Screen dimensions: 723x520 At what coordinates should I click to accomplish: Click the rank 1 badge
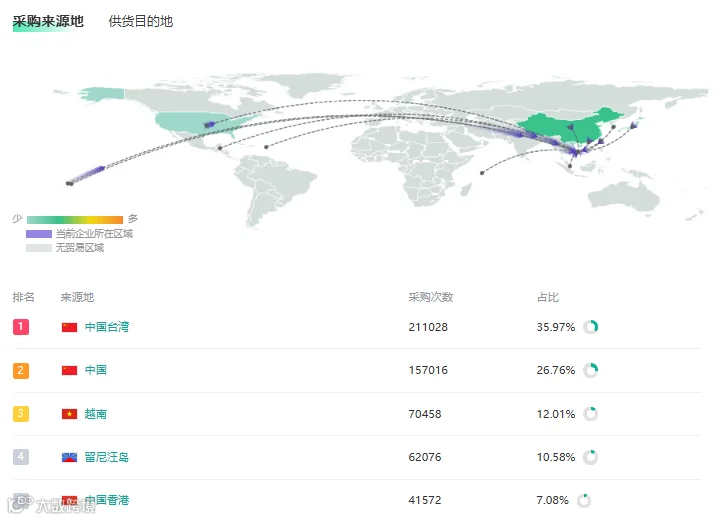point(21,327)
